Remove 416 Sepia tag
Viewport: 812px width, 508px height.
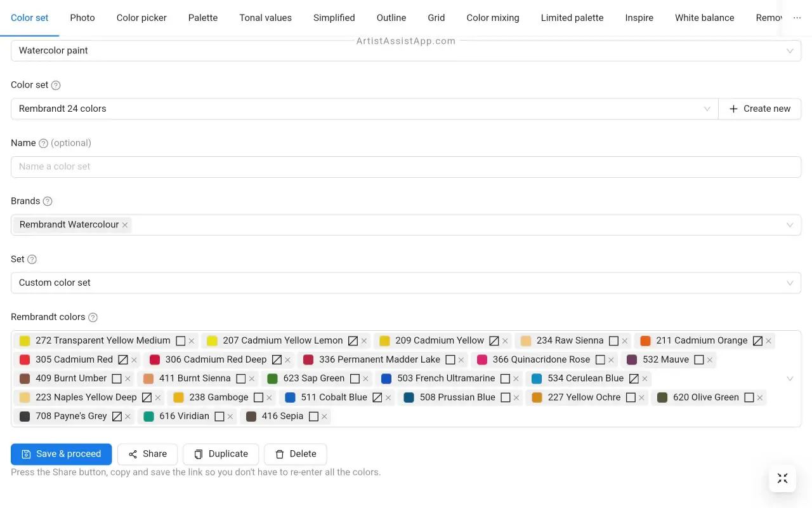click(324, 417)
